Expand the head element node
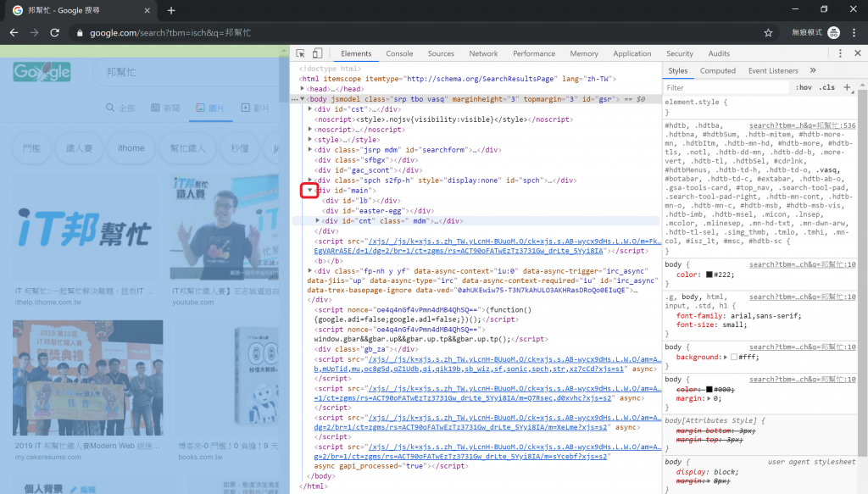 (x=303, y=88)
